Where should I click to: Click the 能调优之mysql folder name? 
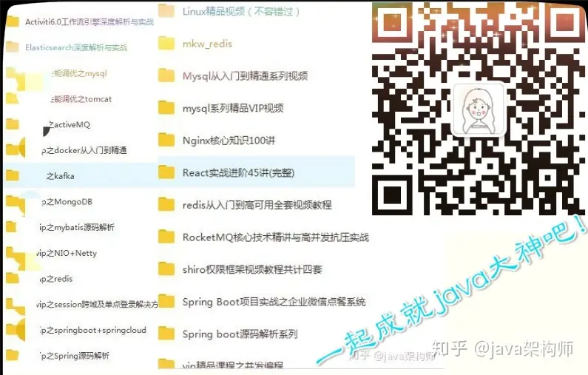tap(79, 73)
